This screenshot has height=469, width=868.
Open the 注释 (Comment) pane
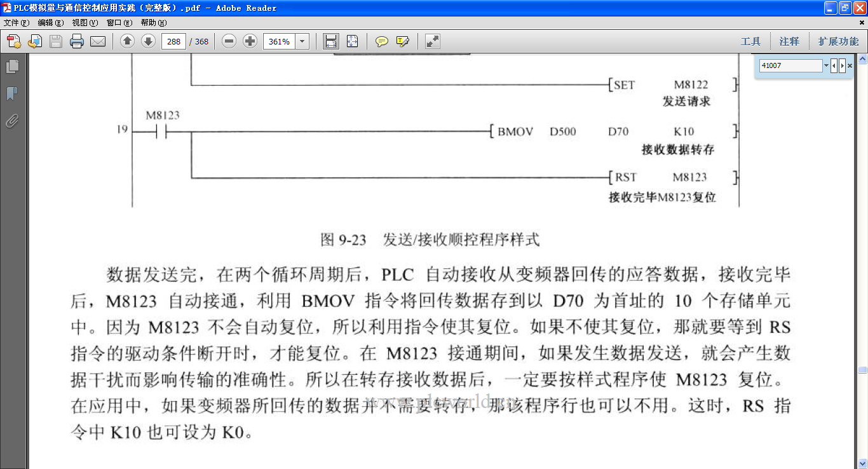(789, 41)
